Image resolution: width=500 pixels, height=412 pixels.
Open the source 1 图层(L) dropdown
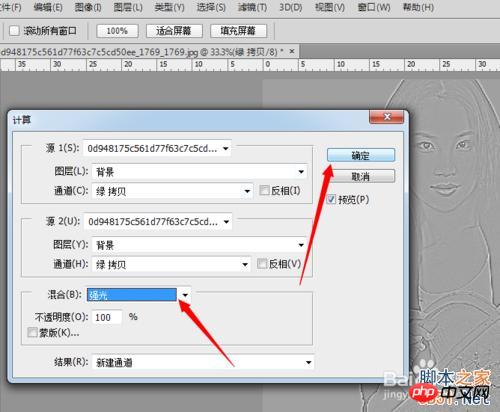[199, 172]
